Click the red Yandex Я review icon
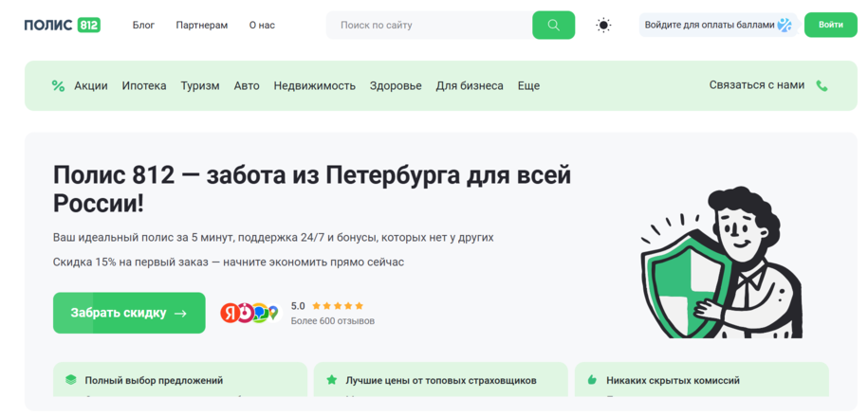Image resolution: width=868 pixels, height=416 pixels. click(x=230, y=313)
